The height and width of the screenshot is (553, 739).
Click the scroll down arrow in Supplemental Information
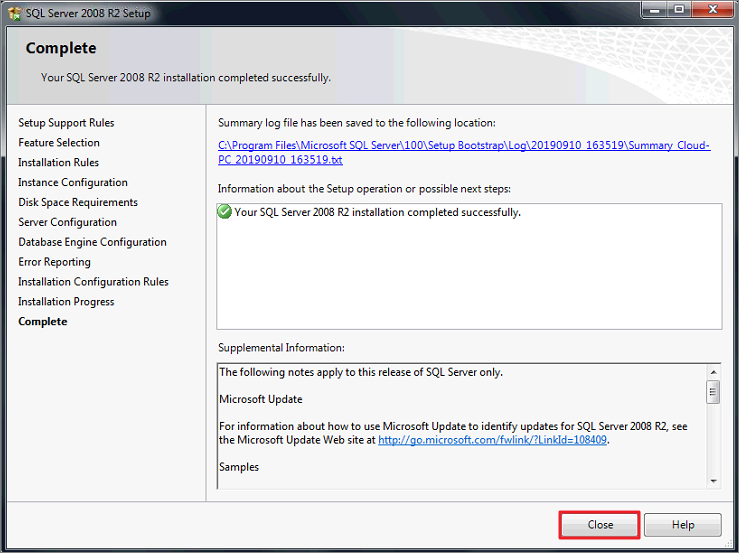(713, 481)
